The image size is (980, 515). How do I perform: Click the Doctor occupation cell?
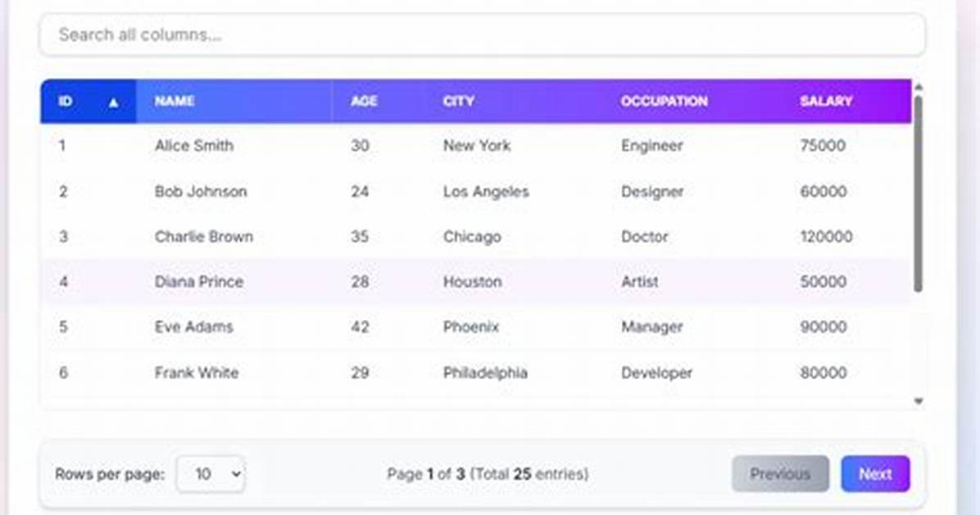click(x=644, y=236)
